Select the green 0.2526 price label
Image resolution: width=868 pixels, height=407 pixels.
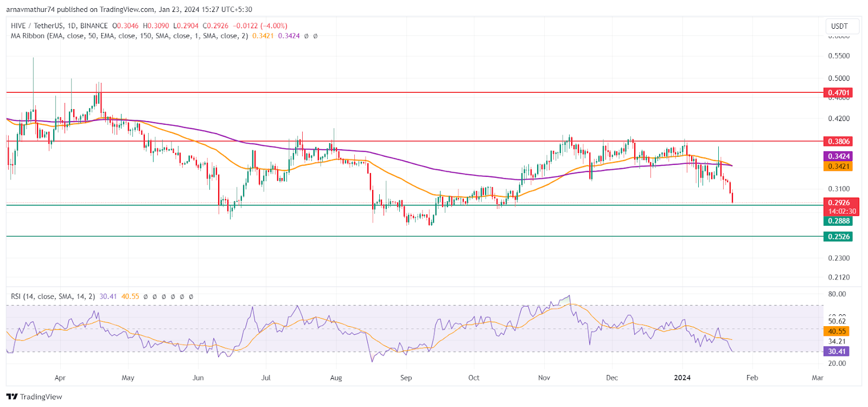click(838, 237)
